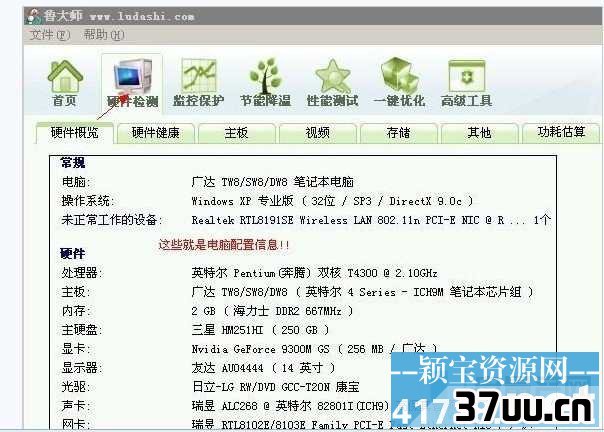Click the 常规 section heading

[72, 163]
